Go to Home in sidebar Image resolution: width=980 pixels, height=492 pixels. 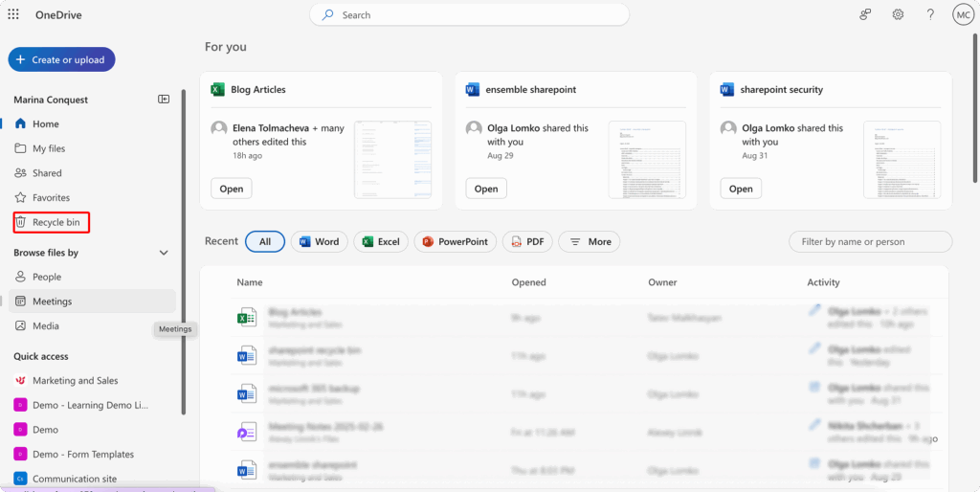tap(94, 123)
